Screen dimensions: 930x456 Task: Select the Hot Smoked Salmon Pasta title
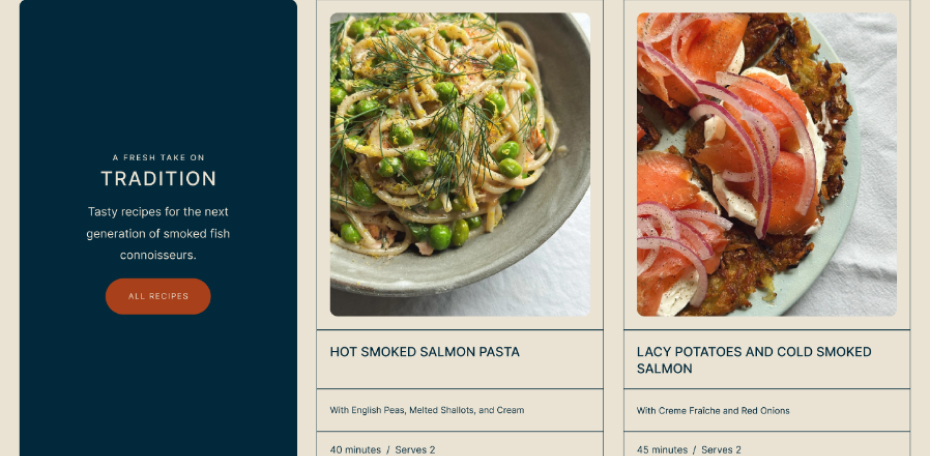tap(425, 352)
